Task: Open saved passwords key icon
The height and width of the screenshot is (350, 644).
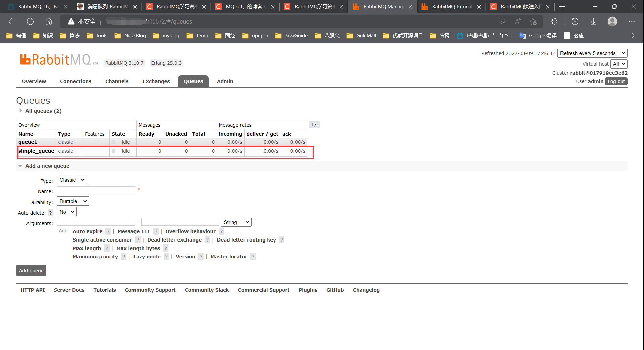Action: click(x=502, y=21)
